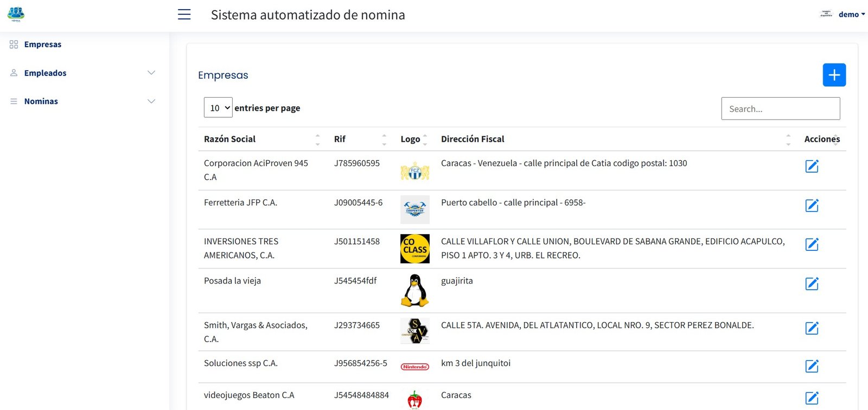Screen dimensions: 868x410
Task: Open the entries per page dropdown
Action: (218, 108)
